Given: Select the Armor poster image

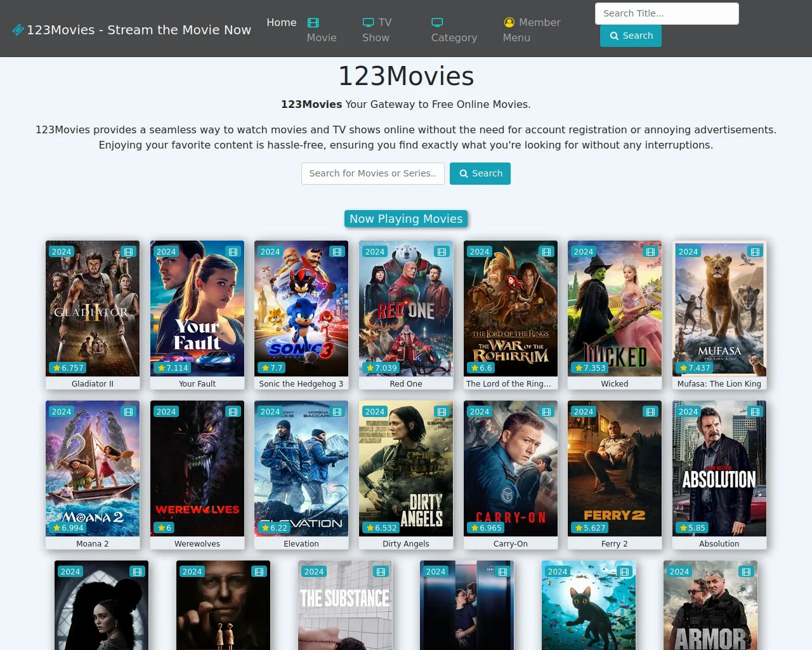Looking at the screenshot, I should 710,605.
